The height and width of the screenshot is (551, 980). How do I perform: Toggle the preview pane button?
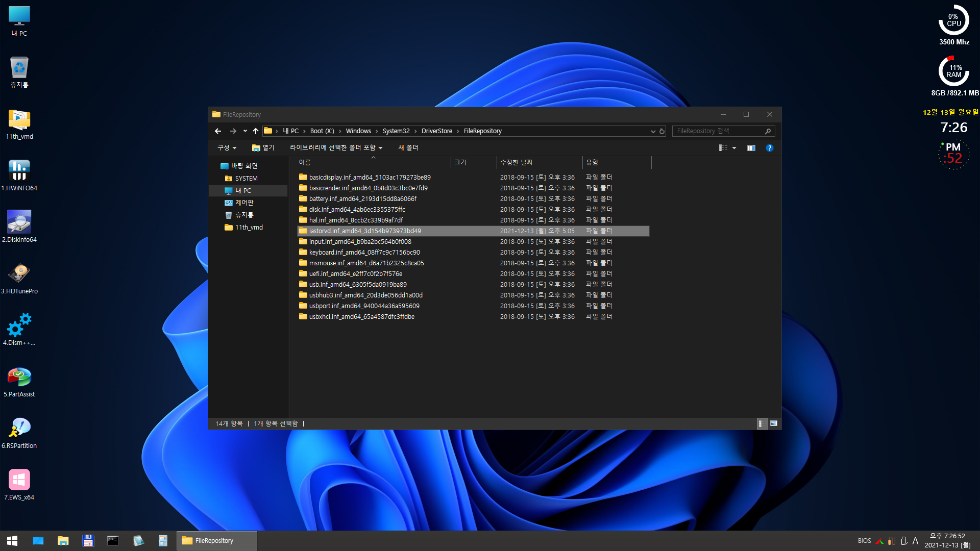click(x=751, y=148)
